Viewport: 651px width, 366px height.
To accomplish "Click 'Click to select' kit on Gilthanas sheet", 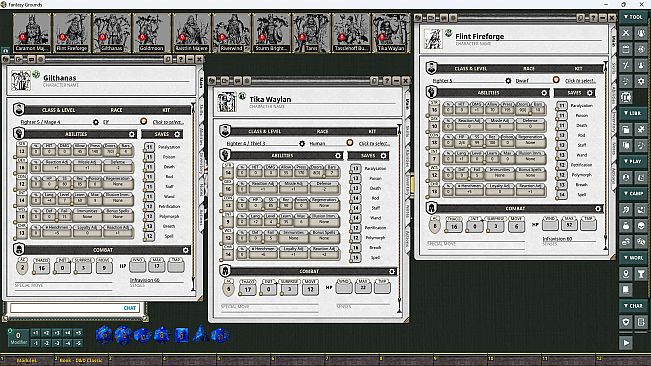I will point(168,122).
